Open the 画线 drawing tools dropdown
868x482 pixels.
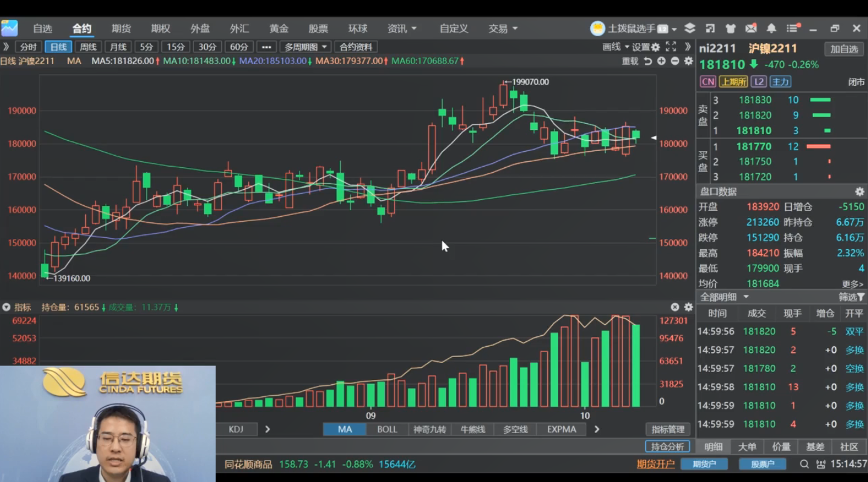coord(616,47)
